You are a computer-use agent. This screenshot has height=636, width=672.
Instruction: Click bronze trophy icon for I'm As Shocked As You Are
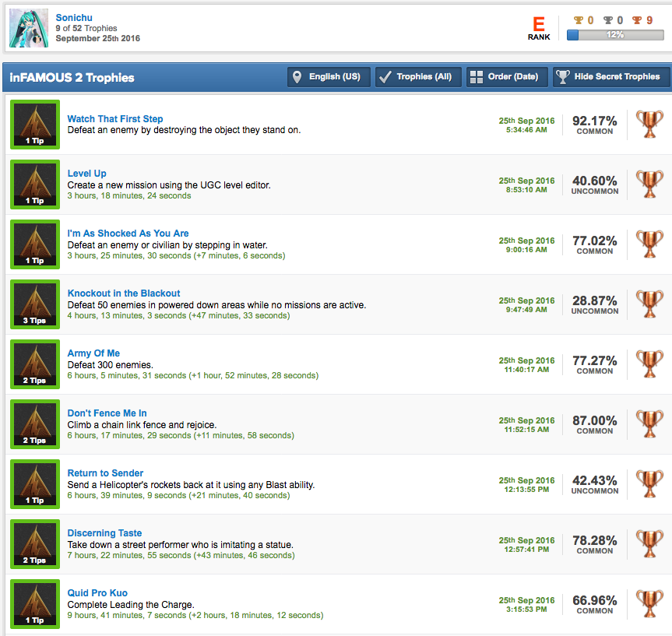tap(649, 244)
